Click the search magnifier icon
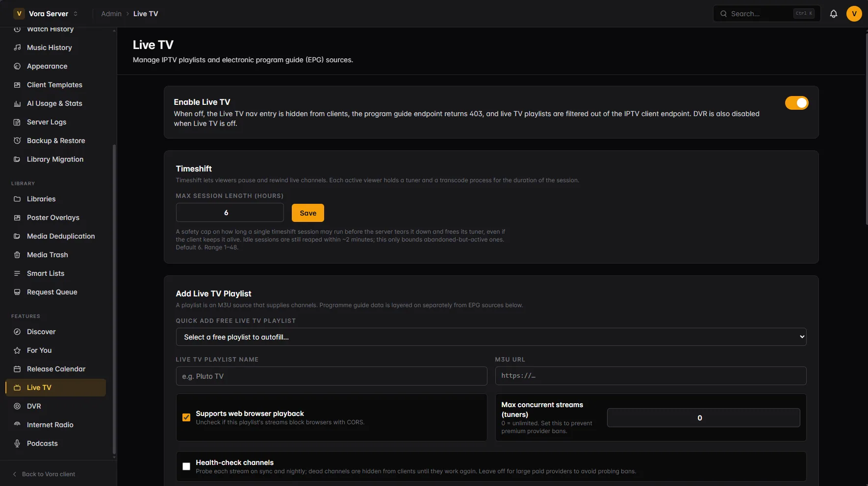Screen dimensions: 868x486 pyautogui.click(x=723, y=14)
